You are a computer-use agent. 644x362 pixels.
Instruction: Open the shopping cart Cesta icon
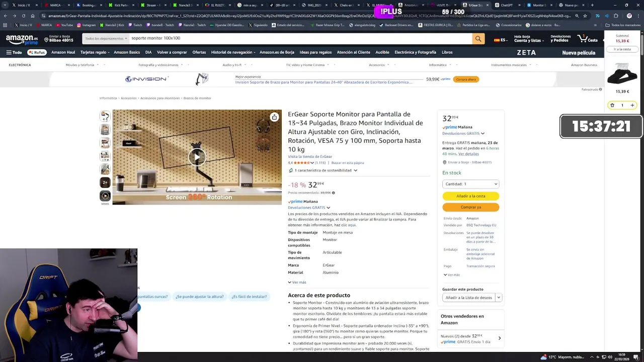[x=588, y=39]
